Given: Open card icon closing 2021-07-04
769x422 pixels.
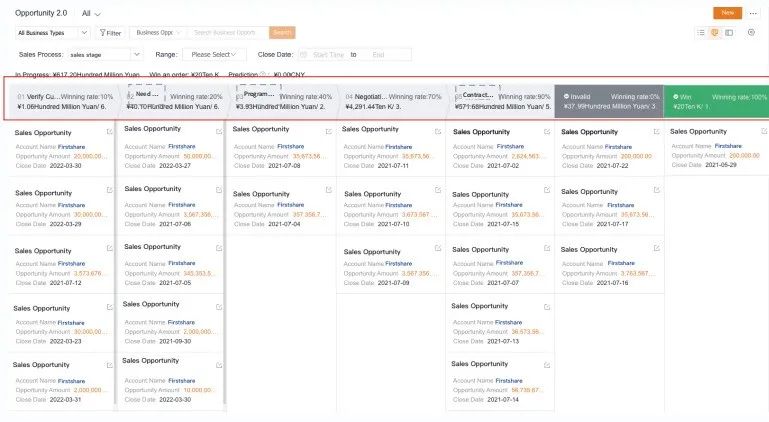Looking at the screenshot, I should point(329,190).
